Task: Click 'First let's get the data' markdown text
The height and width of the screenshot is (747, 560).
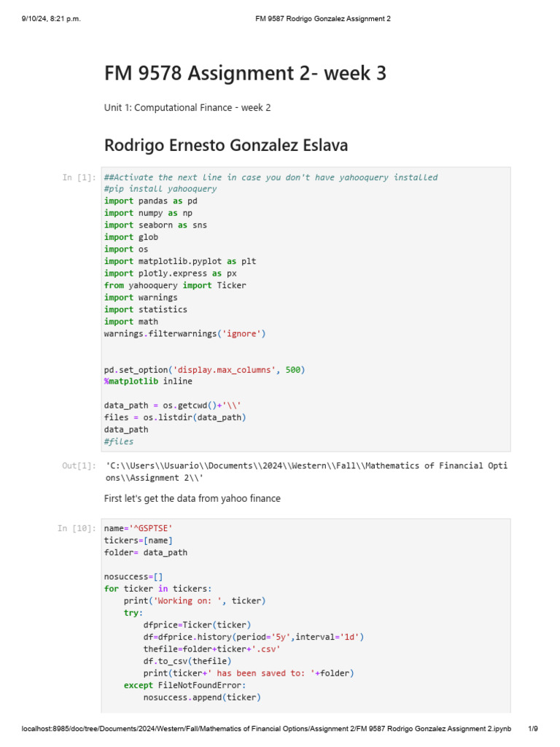Action: pos(192,498)
